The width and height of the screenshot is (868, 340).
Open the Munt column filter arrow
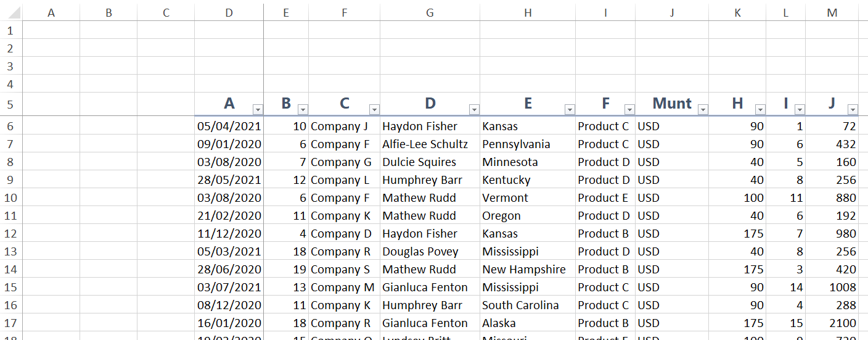[703, 110]
